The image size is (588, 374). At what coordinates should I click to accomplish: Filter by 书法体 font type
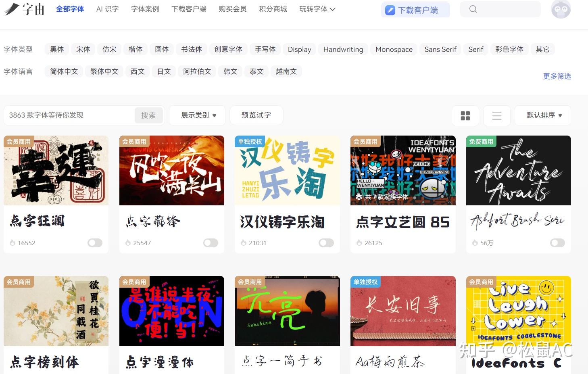pos(192,49)
